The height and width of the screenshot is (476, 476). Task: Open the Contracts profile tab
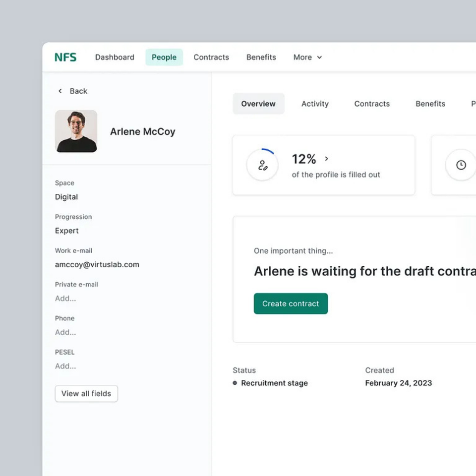(x=372, y=104)
